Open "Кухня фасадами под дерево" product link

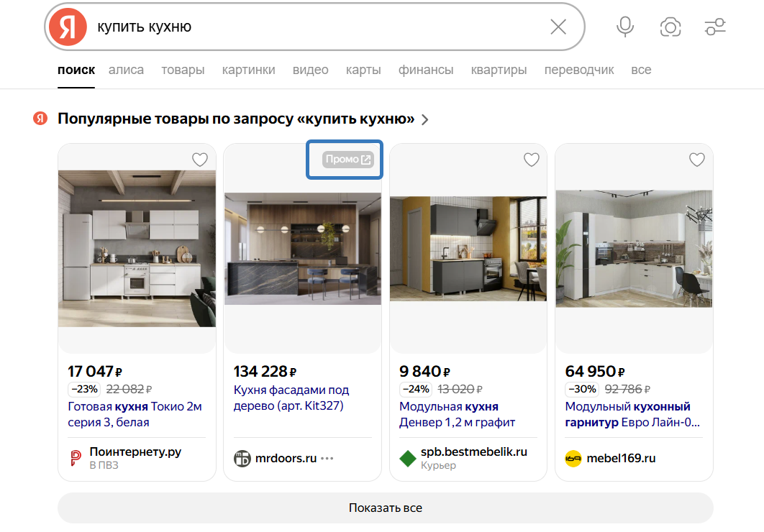coord(291,398)
